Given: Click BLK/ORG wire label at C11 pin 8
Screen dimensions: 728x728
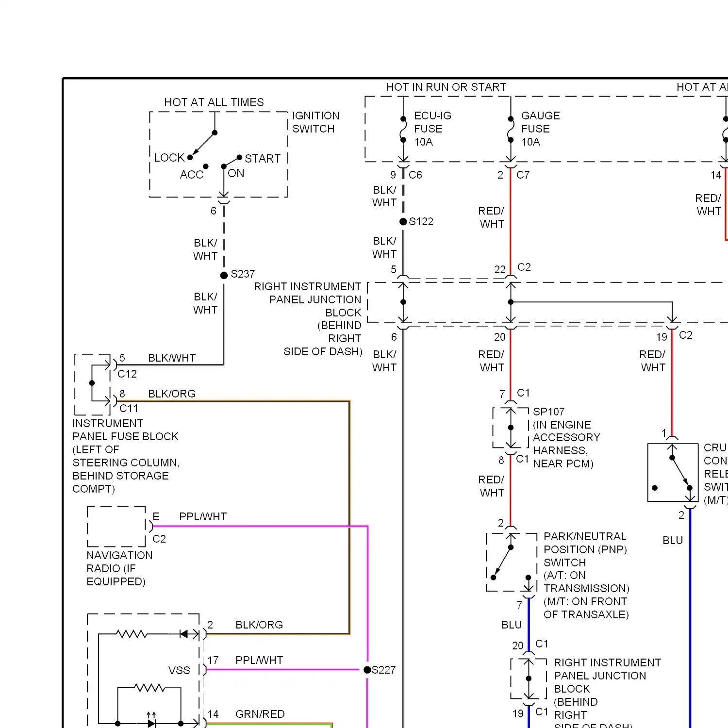Looking at the screenshot, I should 172,394.
